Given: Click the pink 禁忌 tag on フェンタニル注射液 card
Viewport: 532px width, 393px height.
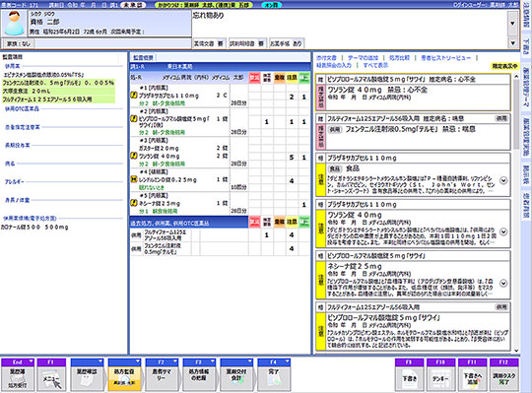Looking at the screenshot, I should pos(320,137).
